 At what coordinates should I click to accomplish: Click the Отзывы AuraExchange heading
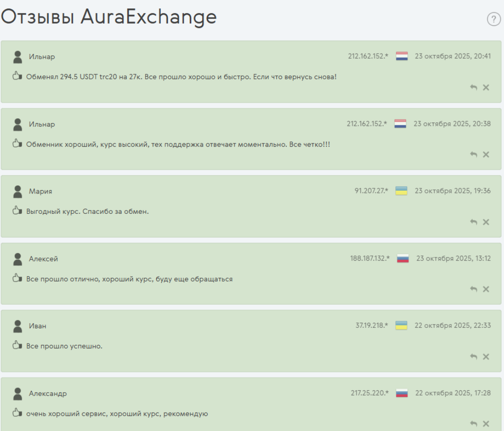click(109, 17)
